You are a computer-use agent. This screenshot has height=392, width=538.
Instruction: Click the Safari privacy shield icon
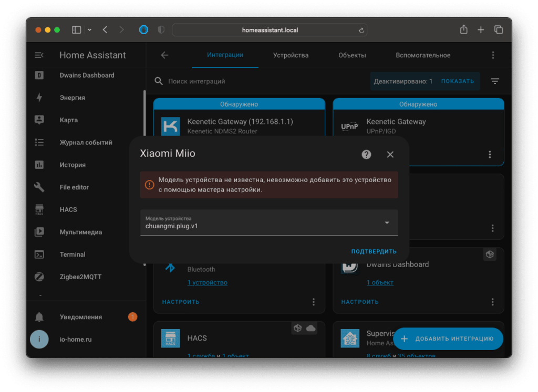coord(161,30)
